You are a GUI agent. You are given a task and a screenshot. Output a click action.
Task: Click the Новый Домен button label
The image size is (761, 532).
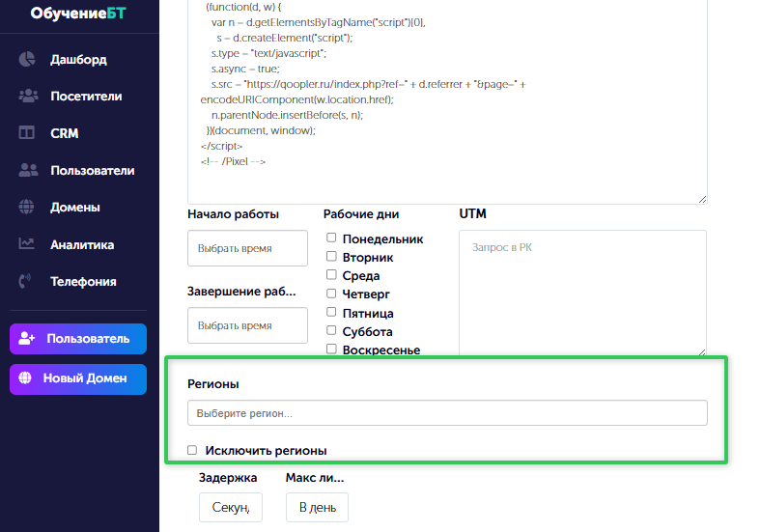(85, 378)
